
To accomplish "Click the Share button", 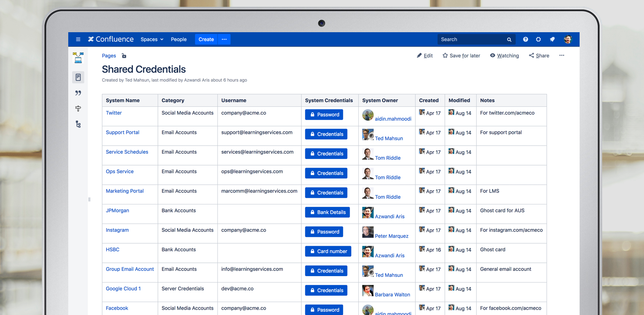I will tap(539, 56).
